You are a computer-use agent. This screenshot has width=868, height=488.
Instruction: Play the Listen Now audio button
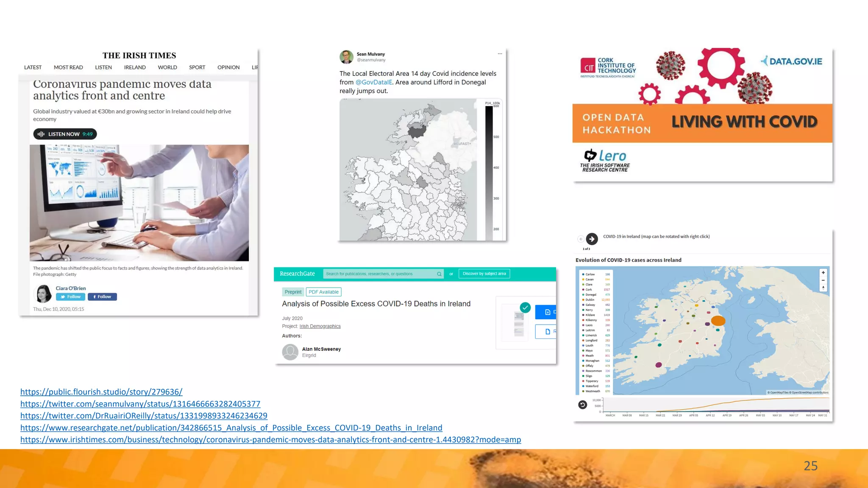click(65, 134)
